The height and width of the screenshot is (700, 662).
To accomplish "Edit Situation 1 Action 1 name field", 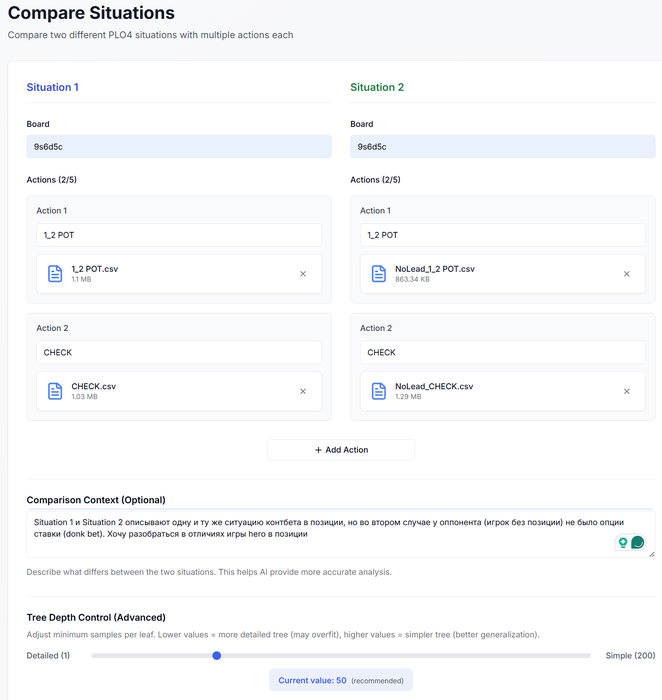I will coord(179,235).
